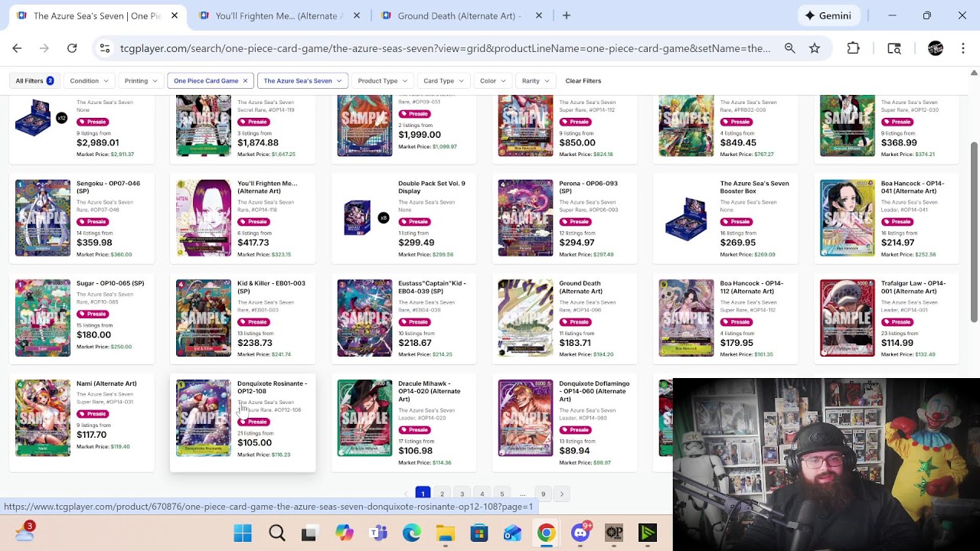Open the Chrome three-dot menu

click(963, 48)
